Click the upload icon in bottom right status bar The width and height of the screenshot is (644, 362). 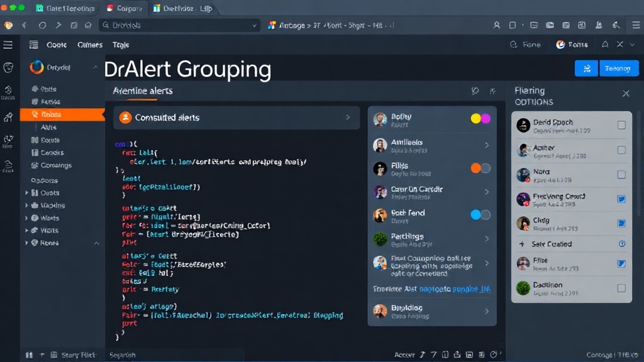click(x=457, y=354)
